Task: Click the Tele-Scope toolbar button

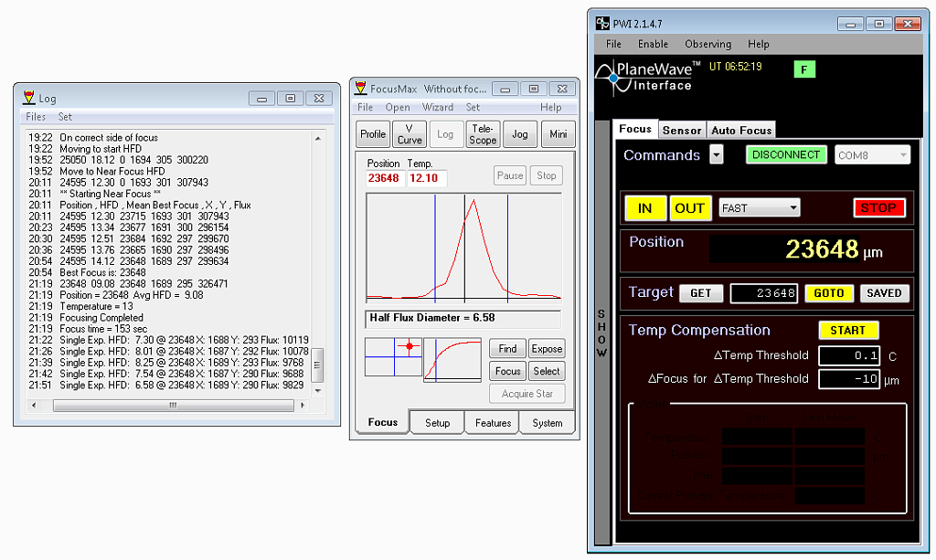Action: 483,134
